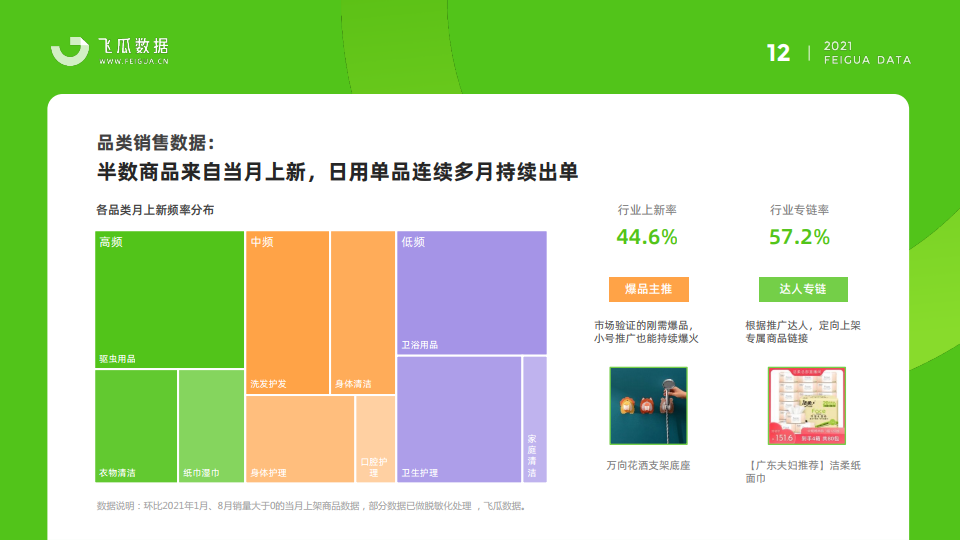This screenshot has height=540, width=960.
Task: Select the 各品类月上新频率分布 chart title
Action: click(x=156, y=210)
